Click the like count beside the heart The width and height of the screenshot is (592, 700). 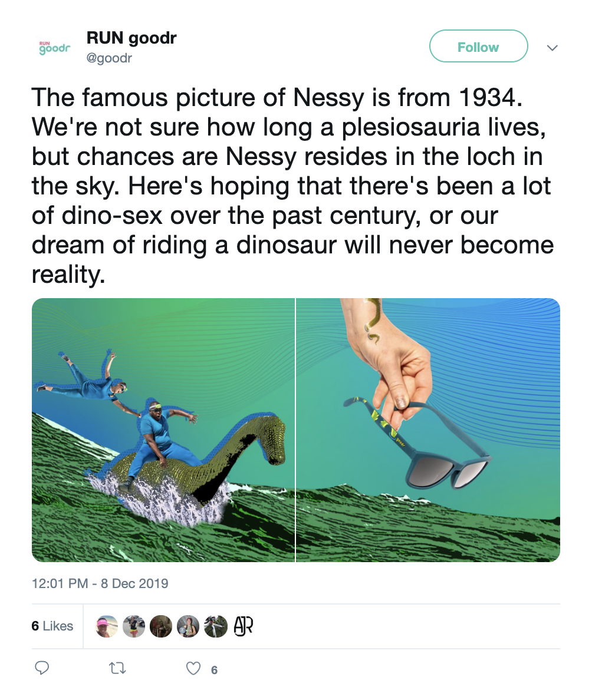(x=214, y=669)
